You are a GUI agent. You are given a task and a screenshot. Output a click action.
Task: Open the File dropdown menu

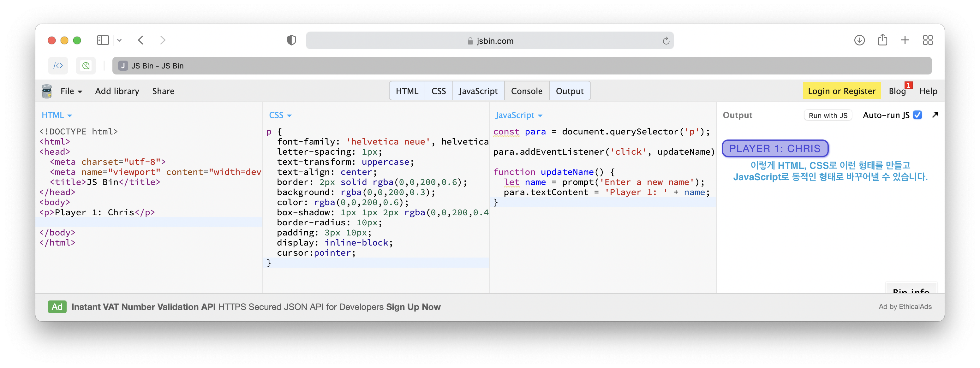click(71, 91)
